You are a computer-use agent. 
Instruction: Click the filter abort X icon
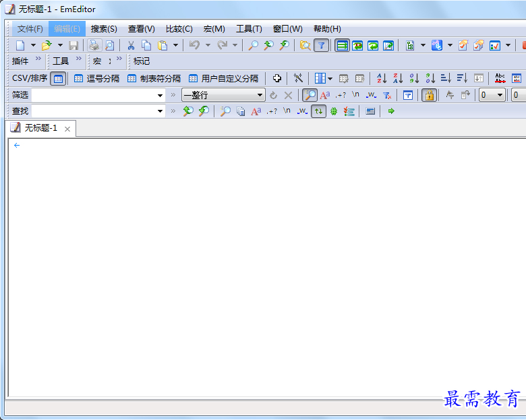[288, 95]
